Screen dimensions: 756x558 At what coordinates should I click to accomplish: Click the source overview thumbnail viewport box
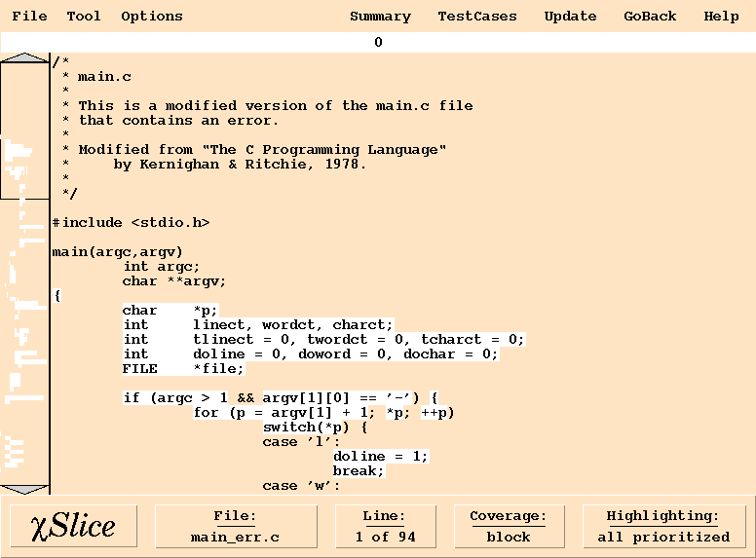click(24, 130)
